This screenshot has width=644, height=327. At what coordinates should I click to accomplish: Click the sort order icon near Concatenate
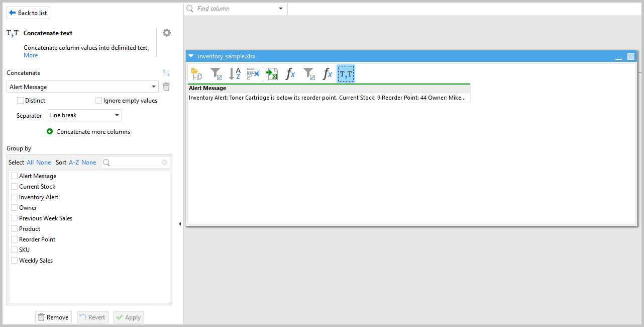click(166, 73)
